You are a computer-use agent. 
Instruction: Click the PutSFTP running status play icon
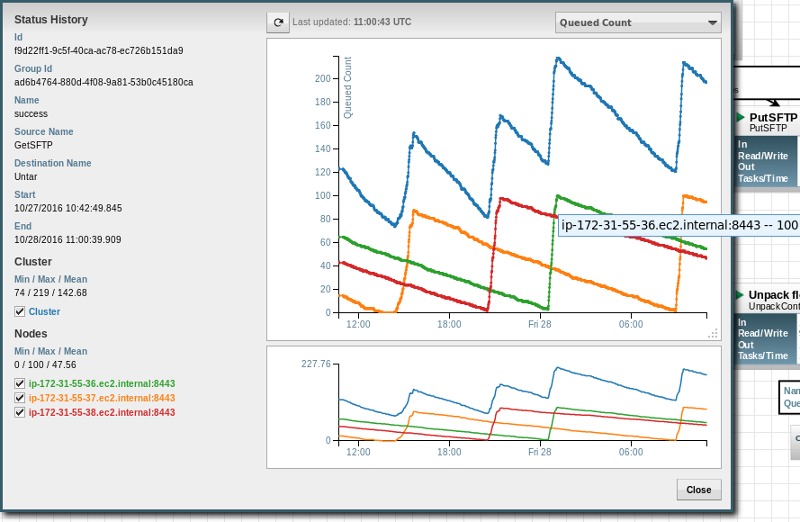740,117
